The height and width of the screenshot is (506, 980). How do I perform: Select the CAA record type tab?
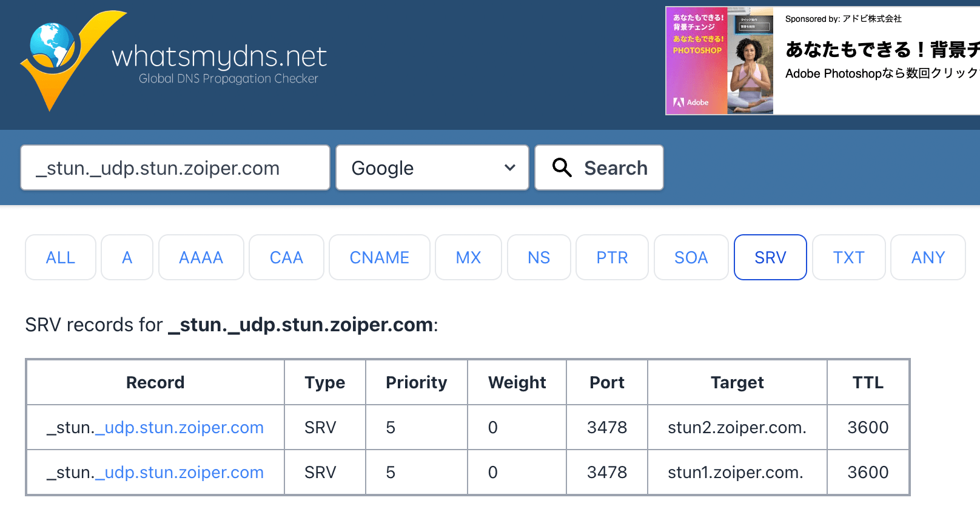point(286,257)
